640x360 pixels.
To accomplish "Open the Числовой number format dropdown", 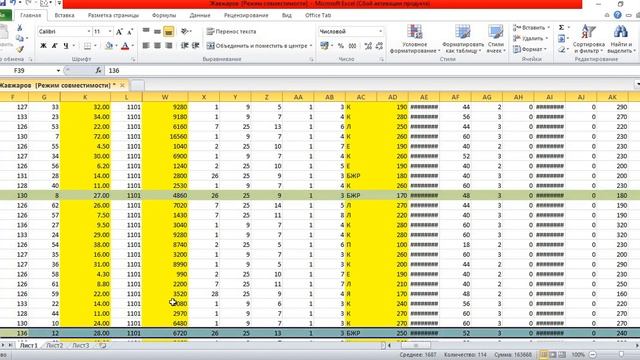I will (380, 31).
